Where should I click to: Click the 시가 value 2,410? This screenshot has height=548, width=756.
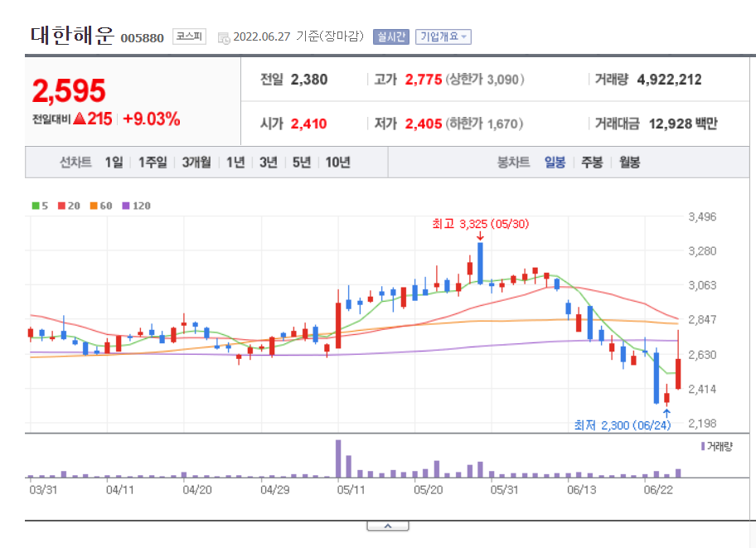click(308, 124)
